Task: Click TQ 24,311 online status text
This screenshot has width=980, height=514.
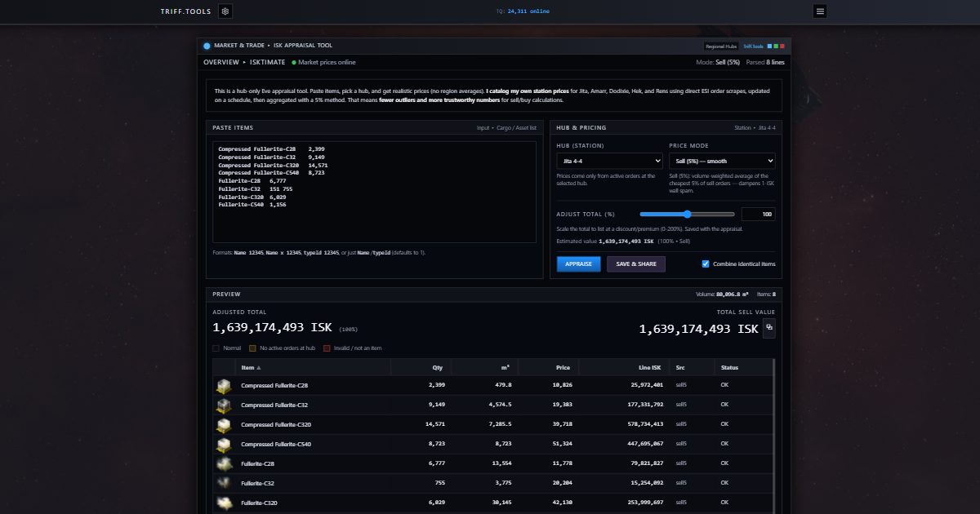Action: (x=523, y=11)
